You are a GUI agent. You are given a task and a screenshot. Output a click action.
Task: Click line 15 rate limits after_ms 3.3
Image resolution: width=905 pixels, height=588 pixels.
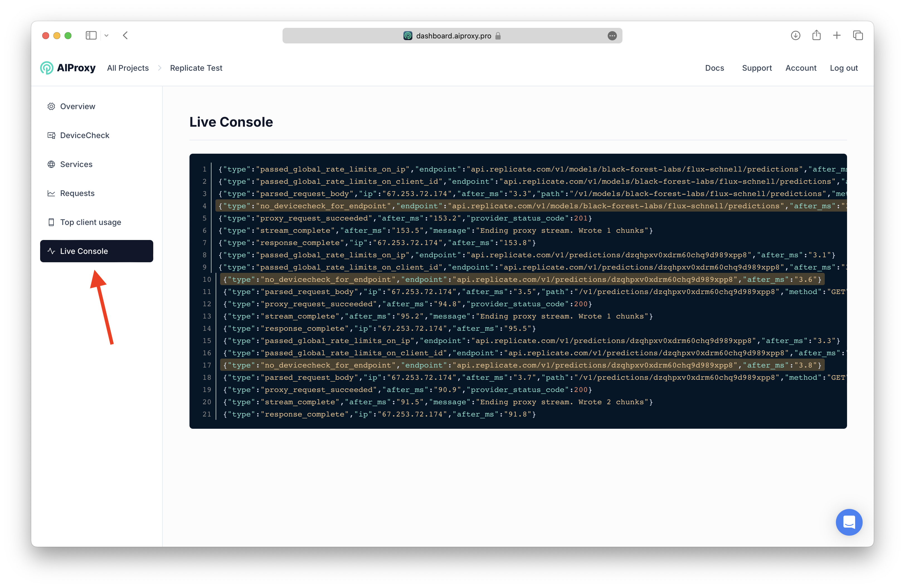pos(532,341)
